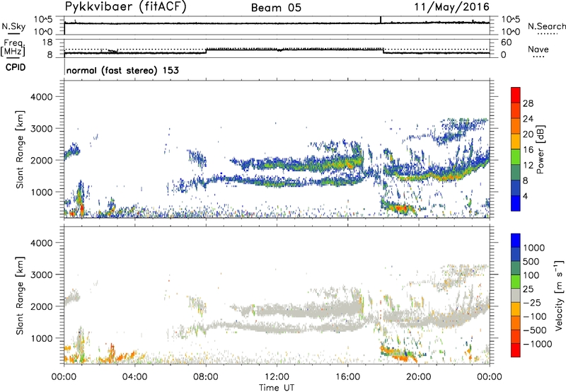Click the '08:00' time axis label
Image resolution: width=566 pixels, height=392 pixels.
(x=206, y=377)
